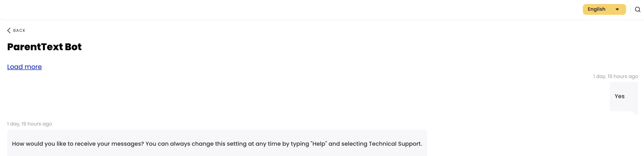This screenshot has height=156, width=644.
Task: Tap the search lens icon near screen edge
Action: click(638, 9)
